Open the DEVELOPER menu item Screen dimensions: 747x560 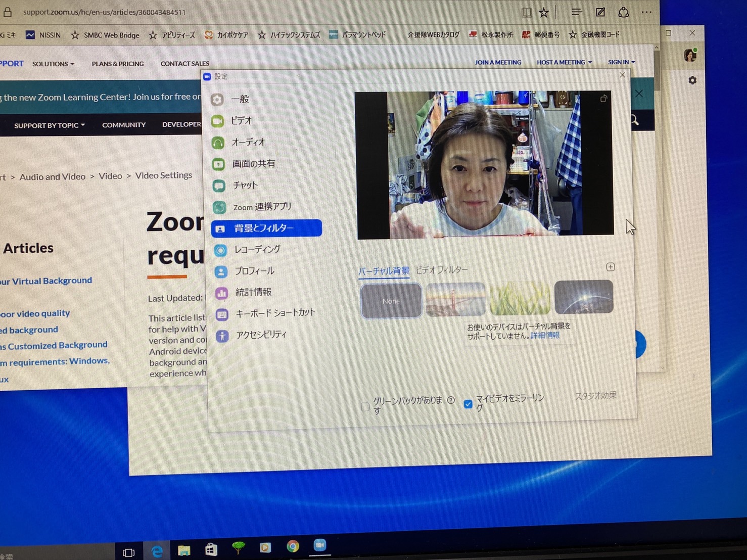point(181,124)
